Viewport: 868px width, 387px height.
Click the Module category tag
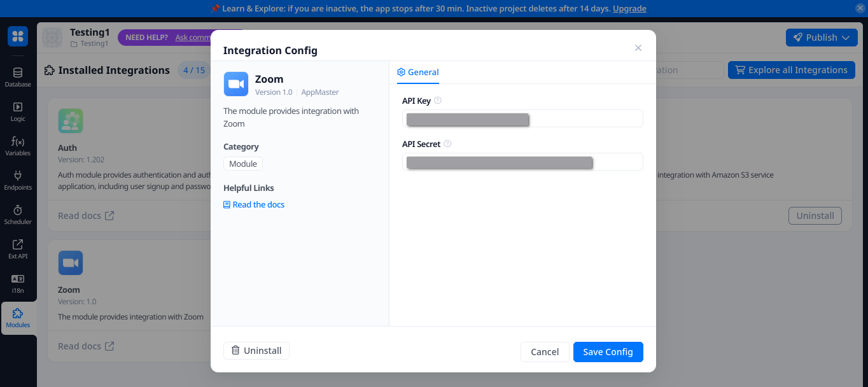pos(243,164)
